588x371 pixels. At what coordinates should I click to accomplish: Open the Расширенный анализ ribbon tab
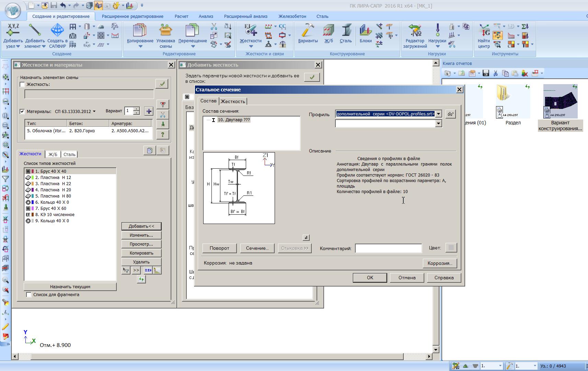(x=245, y=16)
